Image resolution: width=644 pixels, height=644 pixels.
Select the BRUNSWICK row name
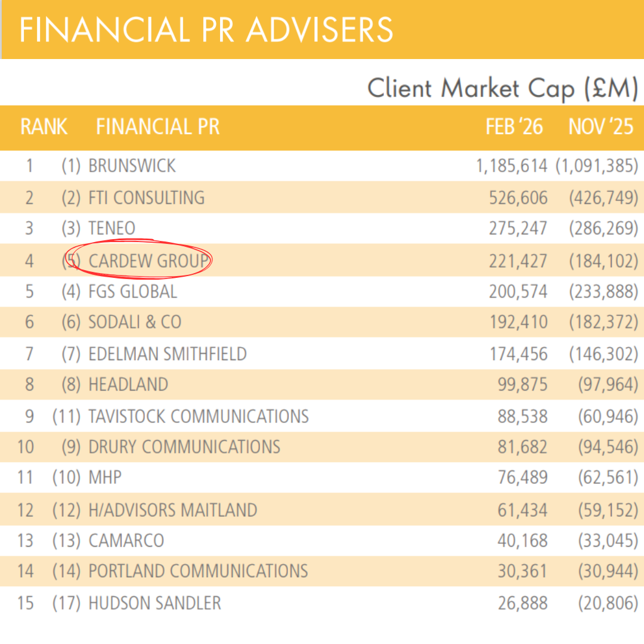tap(132, 166)
